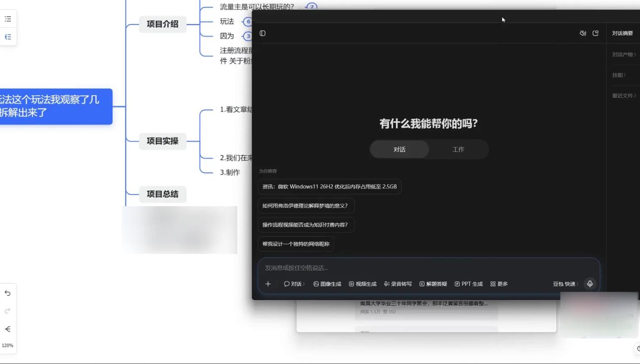
Task: Click the outline list icon in mind map
Action: (x=8, y=19)
